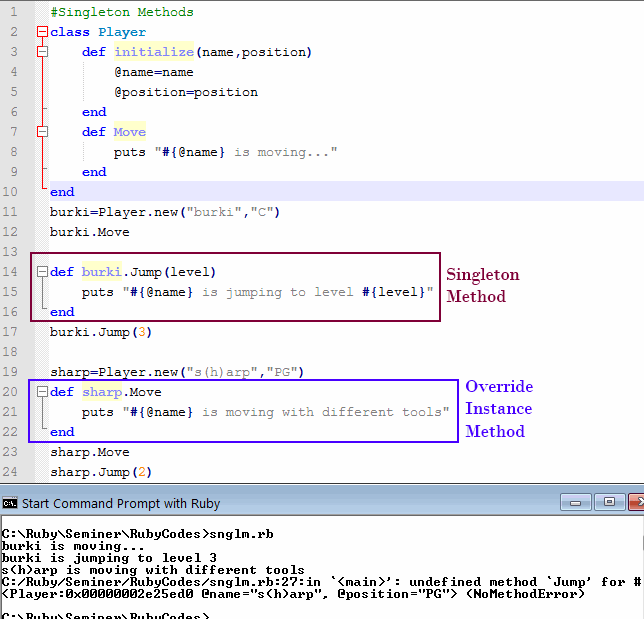The height and width of the screenshot is (619, 644).
Task: Place cursor on 'burki.Jump(3)' call
Action: point(100,332)
